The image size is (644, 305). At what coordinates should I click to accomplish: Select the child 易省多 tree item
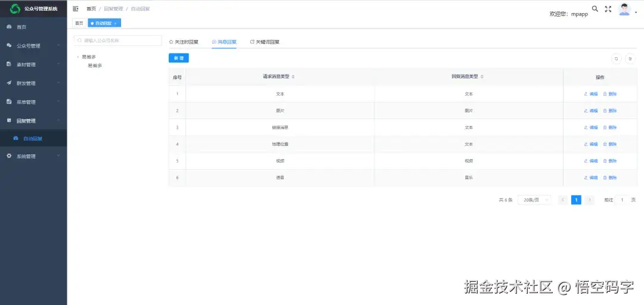pos(95,66)
